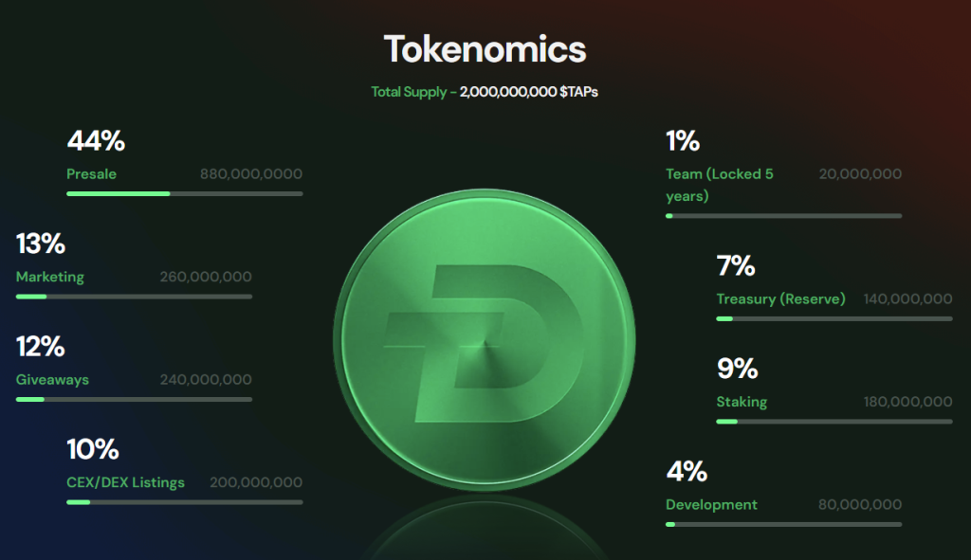The height and width of the screenshot is (560, 971).
Task: Click the Presale progress bar
Action: [185, 193]
